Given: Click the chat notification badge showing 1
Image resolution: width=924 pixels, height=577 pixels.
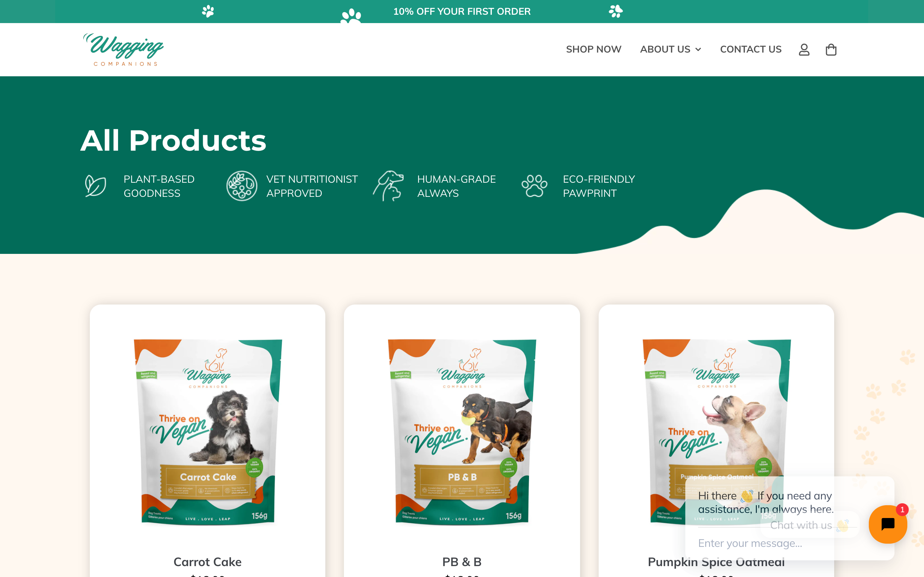Looking at the screenshot, I should click(902, 509).
